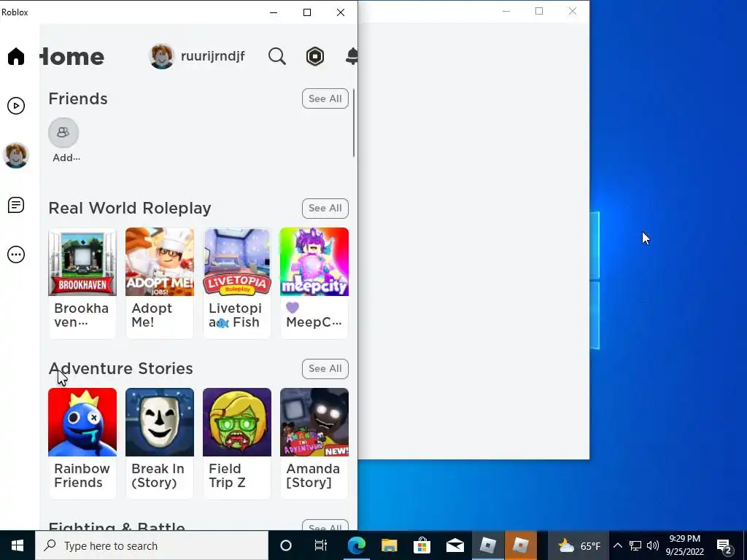See All friends
The image size is (747, 560).
(325, 98)
